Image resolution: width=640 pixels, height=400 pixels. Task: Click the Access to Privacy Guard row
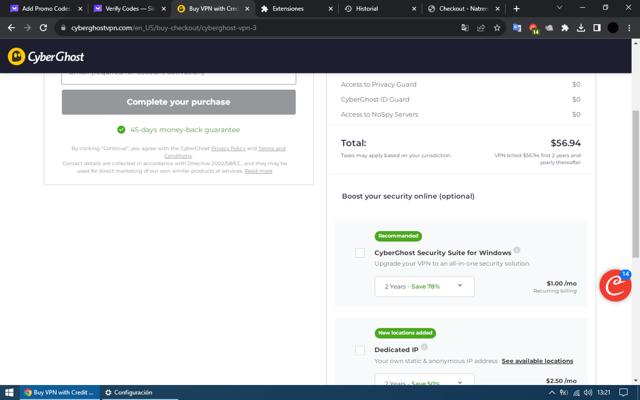click(x=460, y=84)
